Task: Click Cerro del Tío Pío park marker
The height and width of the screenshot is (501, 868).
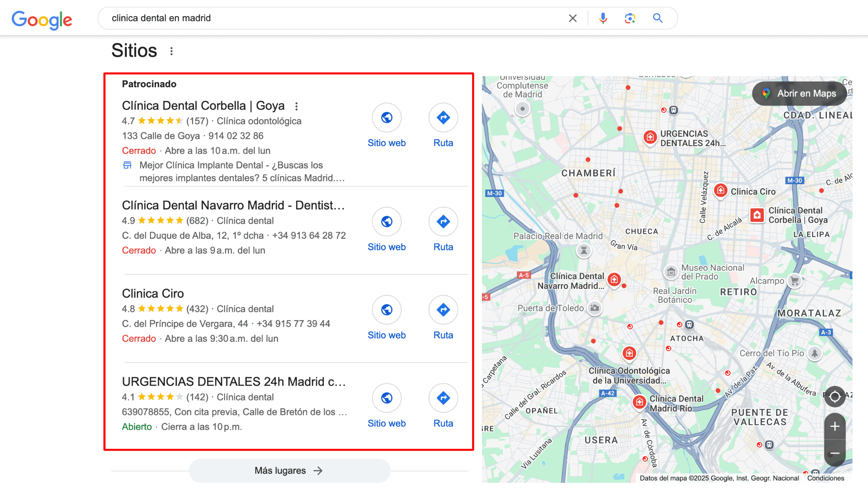Action: 814,353
